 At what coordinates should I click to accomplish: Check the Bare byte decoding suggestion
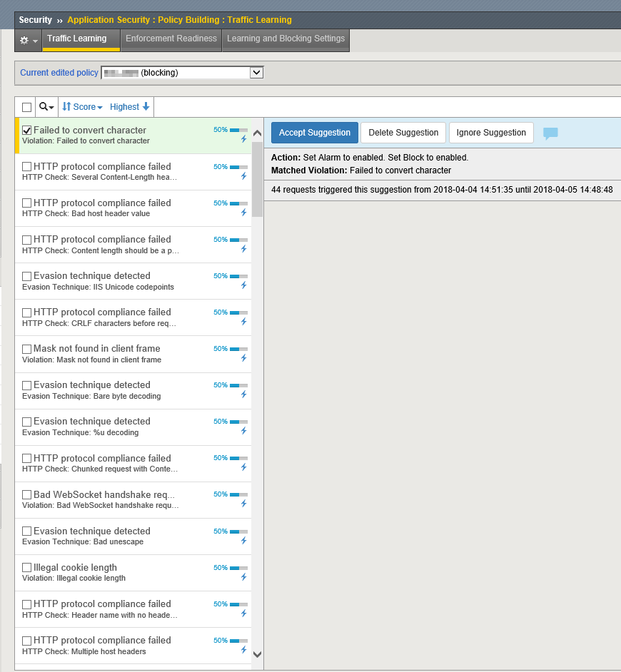pyautogui.click(x=26, y=385)
